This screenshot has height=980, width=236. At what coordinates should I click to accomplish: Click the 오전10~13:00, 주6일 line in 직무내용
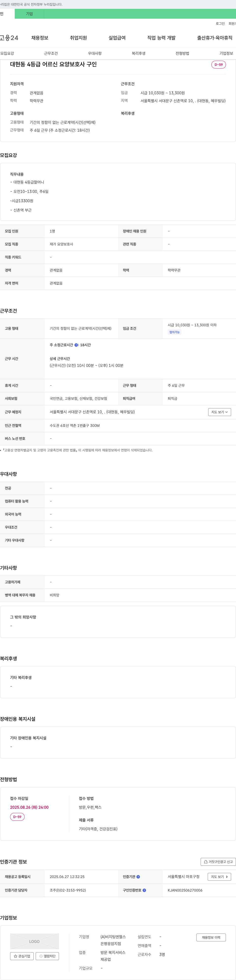pos(29,192)
